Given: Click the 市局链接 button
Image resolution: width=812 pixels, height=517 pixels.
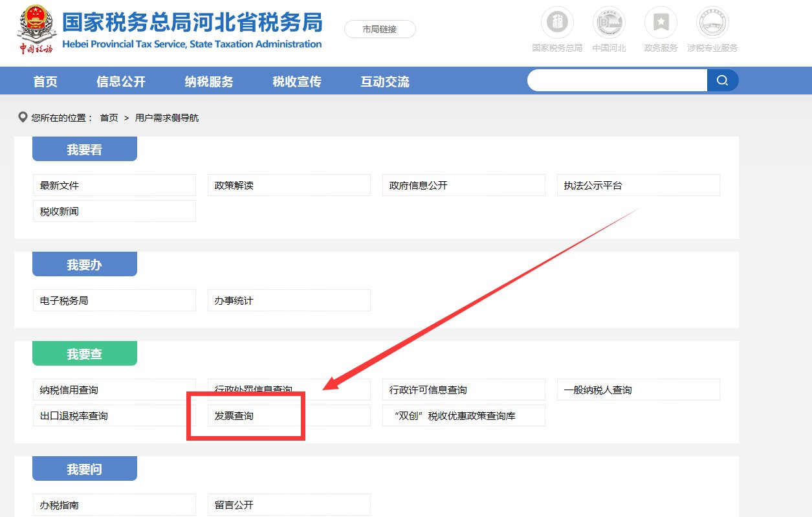Looking at the screenshot, I should 380,29.
